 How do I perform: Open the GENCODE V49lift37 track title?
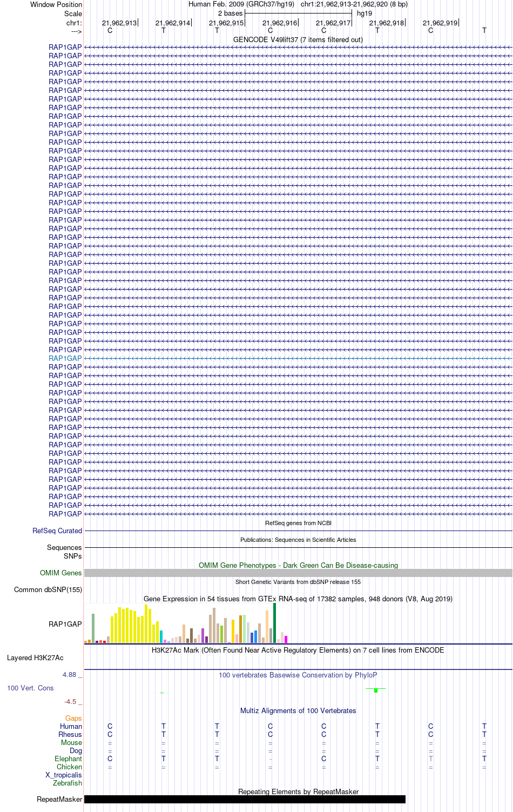pos(298,40)
